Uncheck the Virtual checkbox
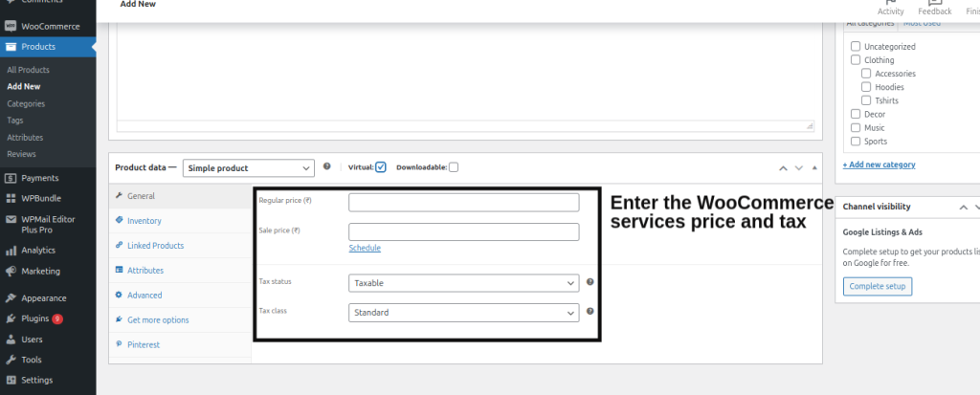The height and width of the screenshot is (395, 980). coord(381,167)
